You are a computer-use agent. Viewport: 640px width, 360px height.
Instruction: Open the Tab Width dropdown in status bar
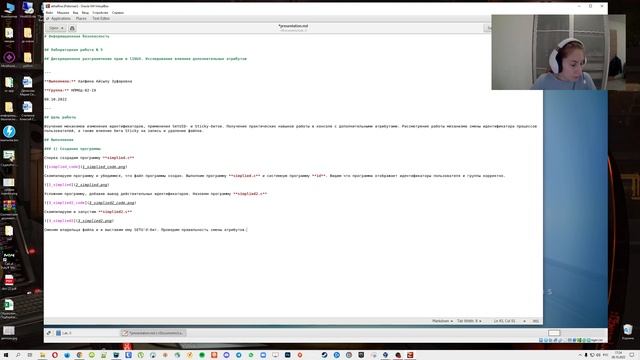(x=469, y=321)
